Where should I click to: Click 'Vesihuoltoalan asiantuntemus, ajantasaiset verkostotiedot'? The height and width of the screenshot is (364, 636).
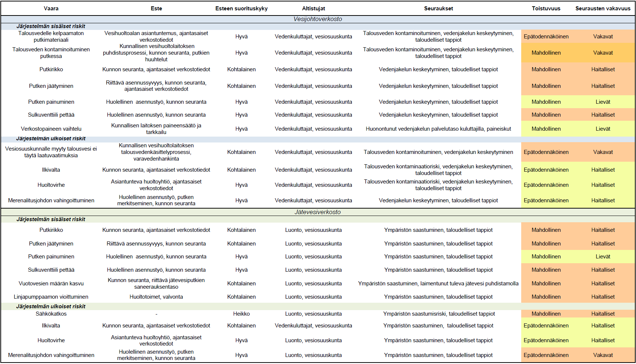pyautogui.click(x=156, y=37)
